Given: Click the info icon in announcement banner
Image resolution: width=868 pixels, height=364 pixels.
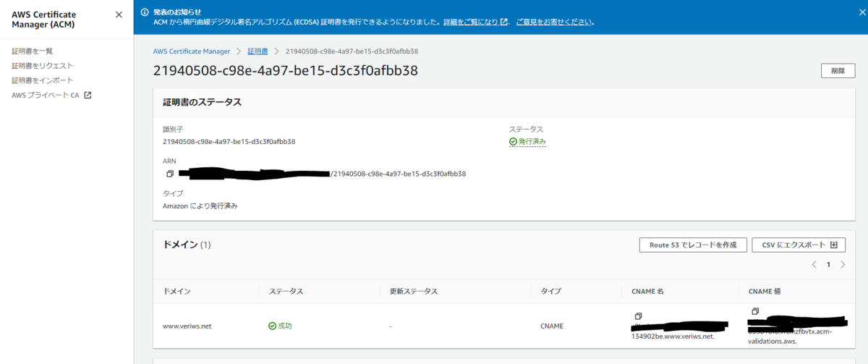Looking at the screenshot, I should [145, 12].
